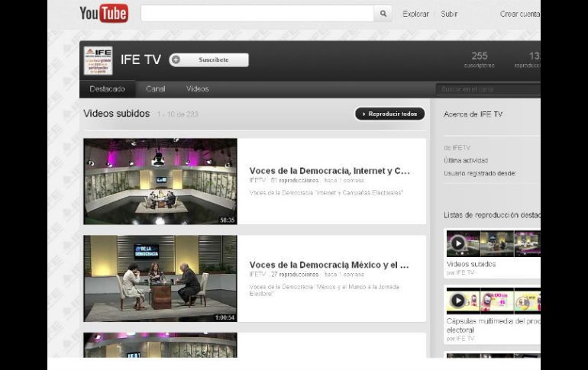Open the Explorar link

click(415, 14)
